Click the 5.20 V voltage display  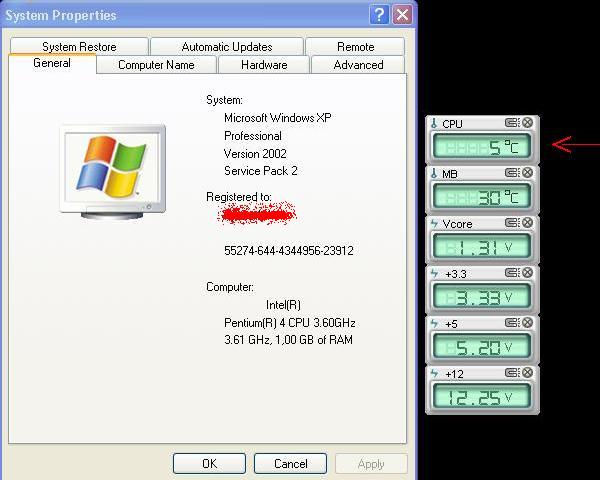482,346
